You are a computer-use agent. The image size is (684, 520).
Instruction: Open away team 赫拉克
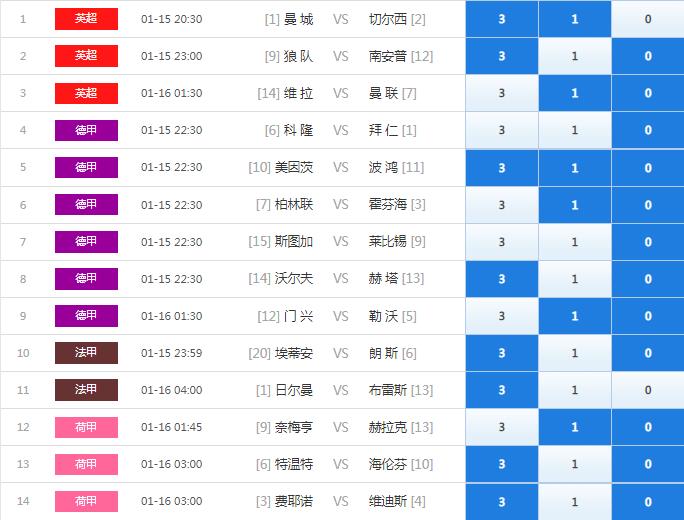[388, 427]
